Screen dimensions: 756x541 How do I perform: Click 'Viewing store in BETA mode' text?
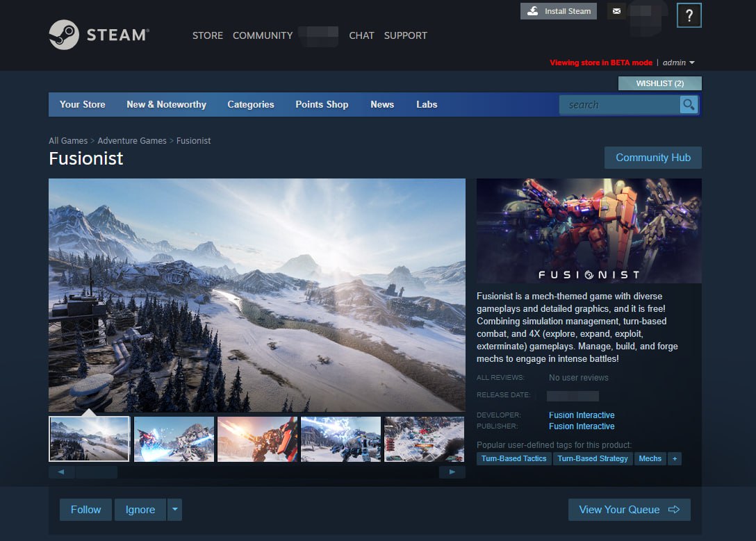click(601, 63)
